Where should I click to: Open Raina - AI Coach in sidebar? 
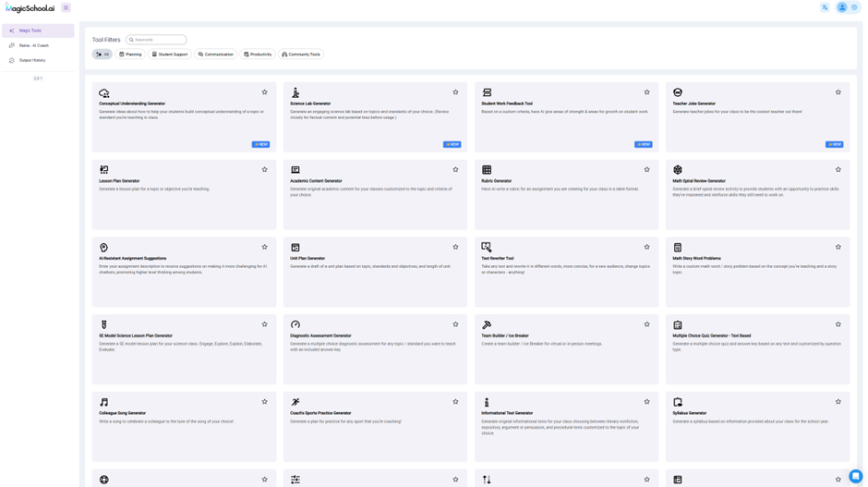[x=38, y=45]
